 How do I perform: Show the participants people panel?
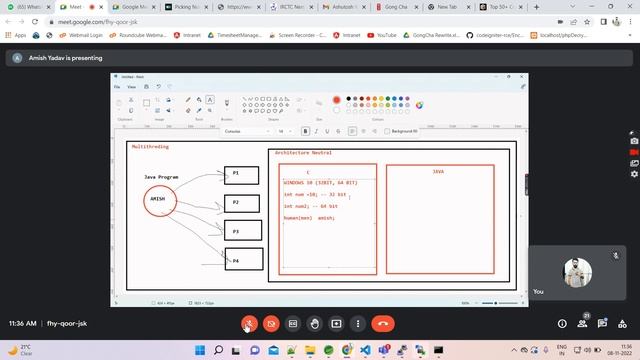coord(582,324)
